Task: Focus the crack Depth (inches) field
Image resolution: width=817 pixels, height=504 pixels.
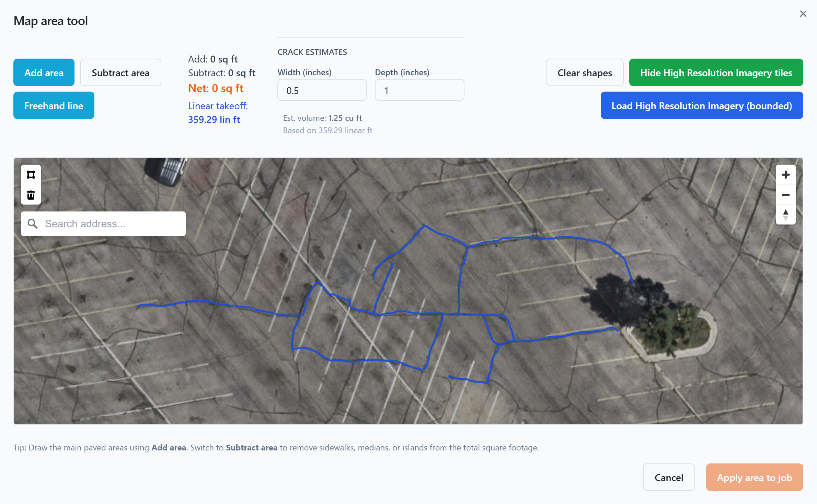Action: pos(419,91)
